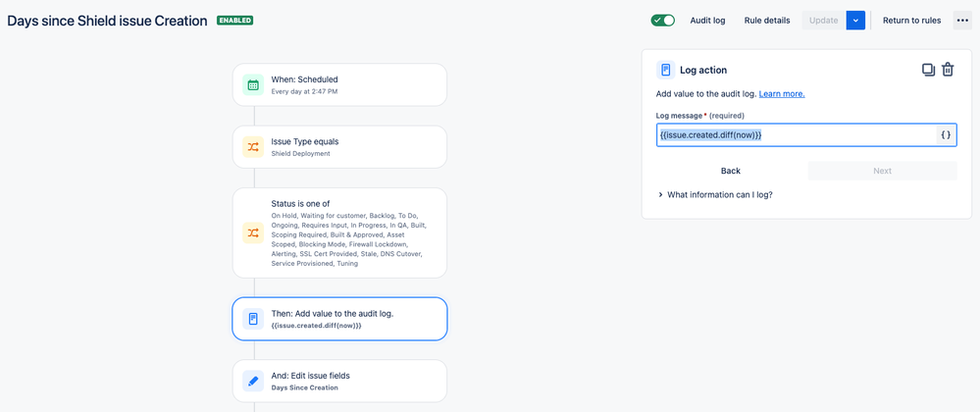Click the Update button
This screenshot has height=412, width=980.
824,20
